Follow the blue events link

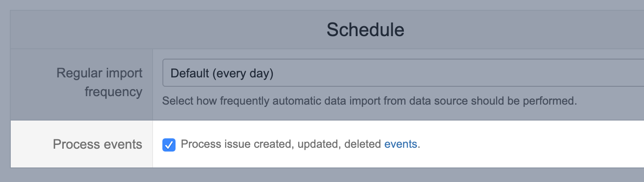coord(401,144)
